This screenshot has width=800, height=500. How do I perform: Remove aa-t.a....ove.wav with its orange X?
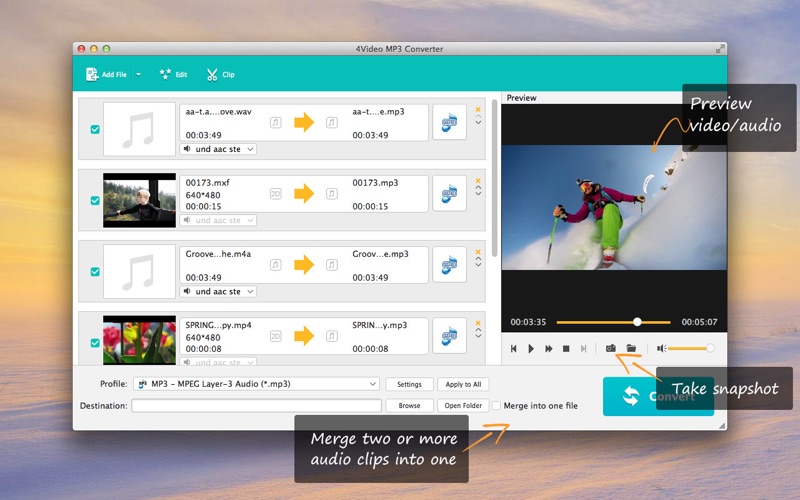tap(478, 109)
